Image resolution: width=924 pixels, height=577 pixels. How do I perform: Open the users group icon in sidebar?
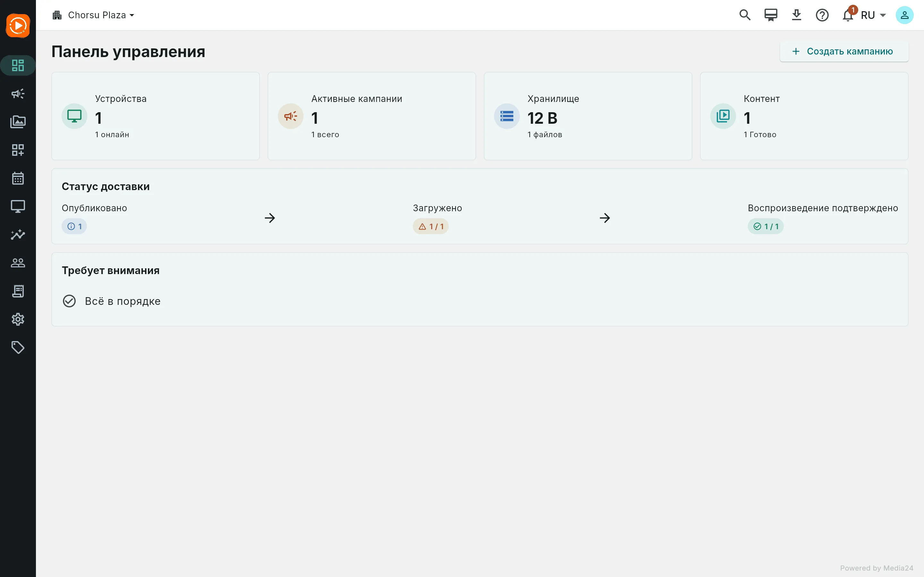18,263
